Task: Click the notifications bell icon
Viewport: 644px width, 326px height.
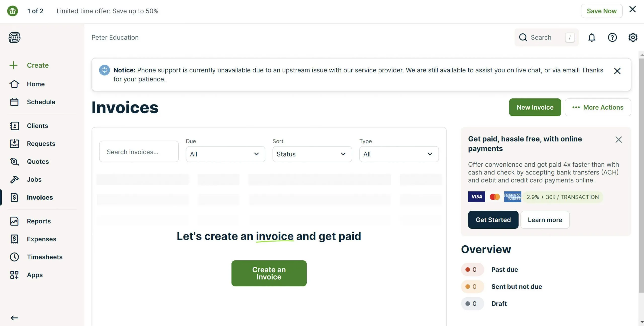Action: coord(592,37)
